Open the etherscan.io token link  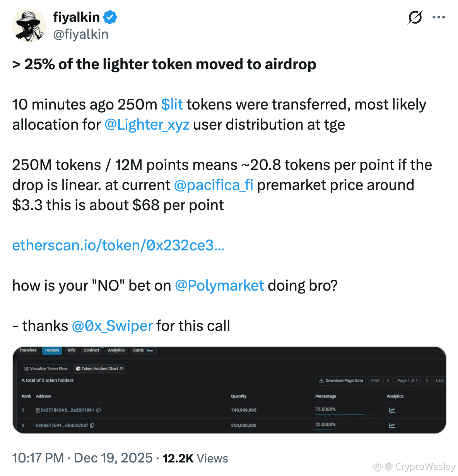pos(118,245)
